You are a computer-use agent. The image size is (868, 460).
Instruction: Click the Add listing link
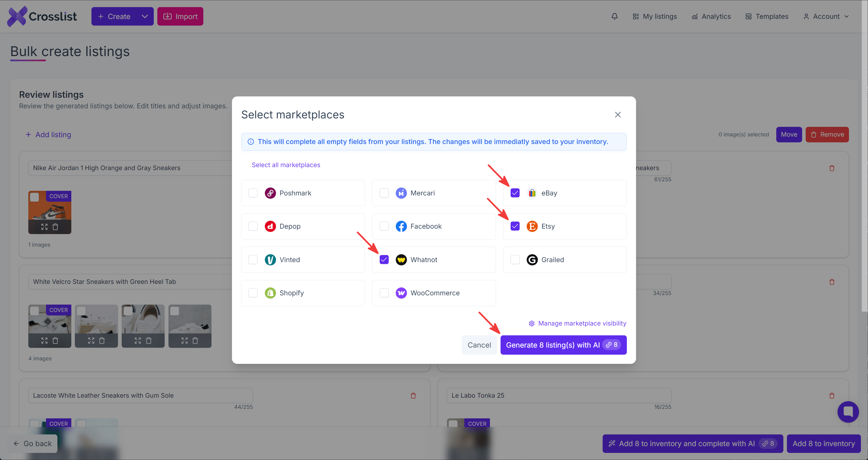pos(48,134)
